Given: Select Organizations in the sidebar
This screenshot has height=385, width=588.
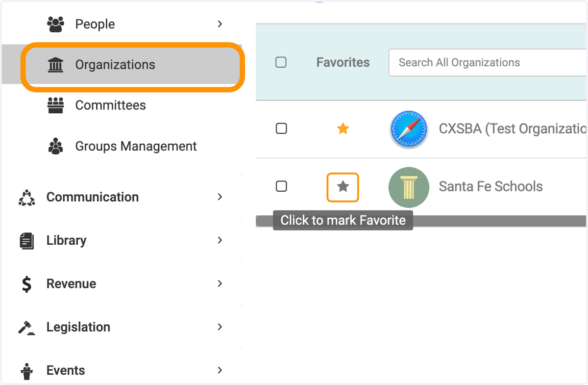Looking at the screenshot, I should pyautogui.click(x=115, y=65).
